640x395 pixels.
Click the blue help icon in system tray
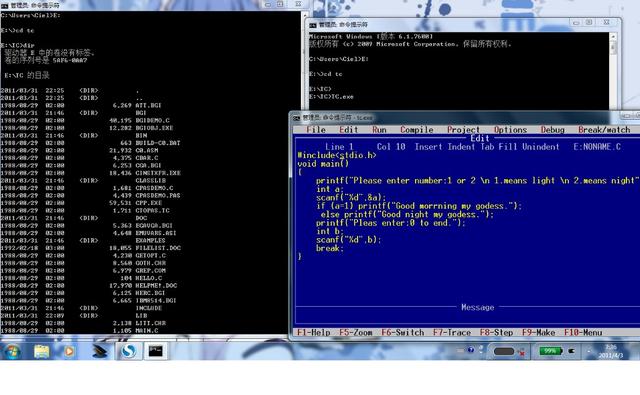tap(471, 350)
